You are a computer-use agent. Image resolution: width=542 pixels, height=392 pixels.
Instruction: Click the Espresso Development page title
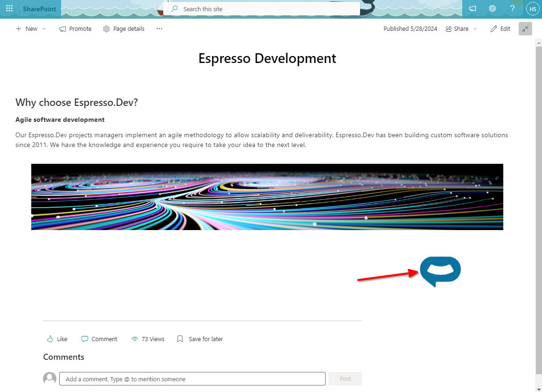point(267,58)
